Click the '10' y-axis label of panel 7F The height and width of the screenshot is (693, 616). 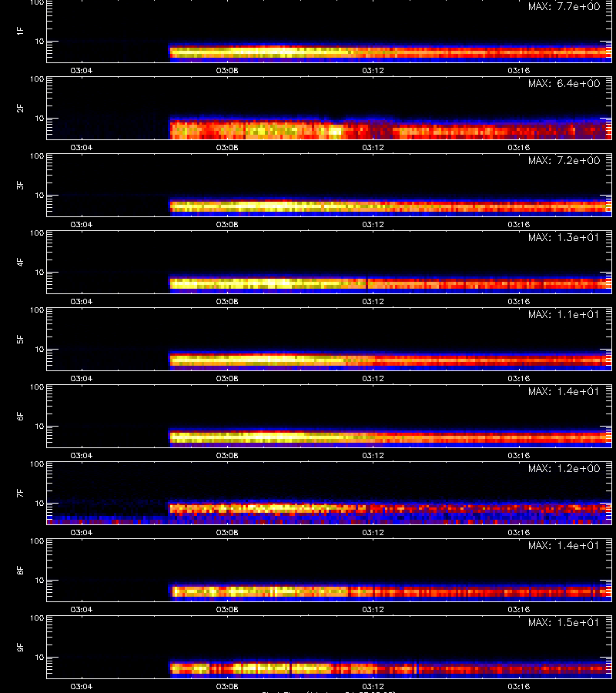click(x=40, y=503)
